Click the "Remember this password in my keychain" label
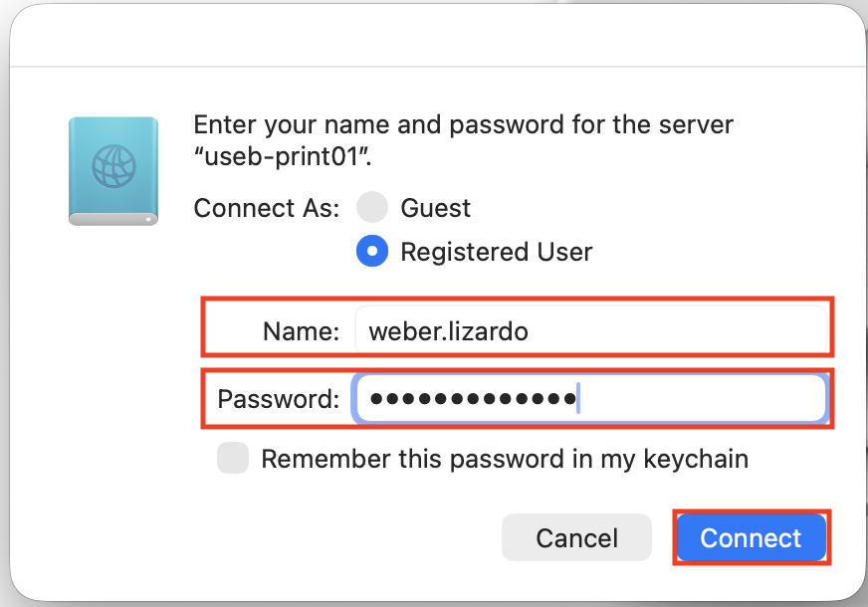868x607 pixels. click(x=504, y=459)
